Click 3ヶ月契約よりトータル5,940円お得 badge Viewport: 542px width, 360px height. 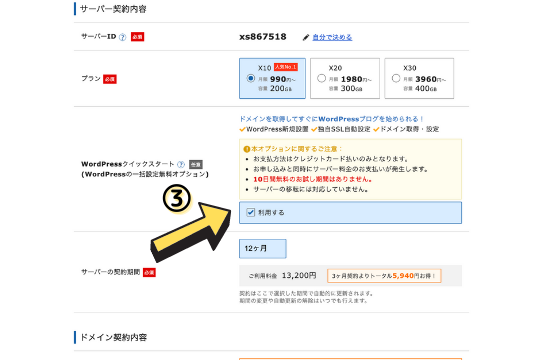click(384, 276)
